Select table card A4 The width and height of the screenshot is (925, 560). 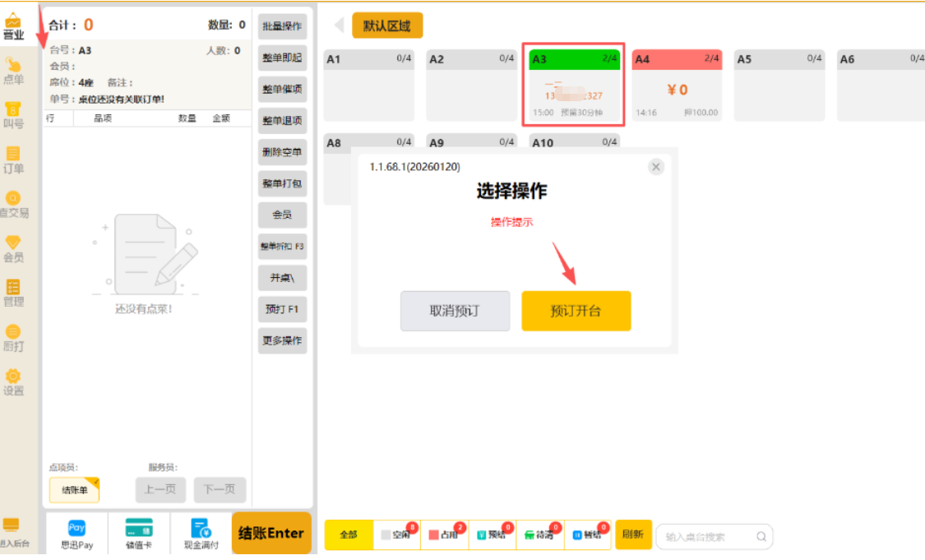[x=677, y=85]
